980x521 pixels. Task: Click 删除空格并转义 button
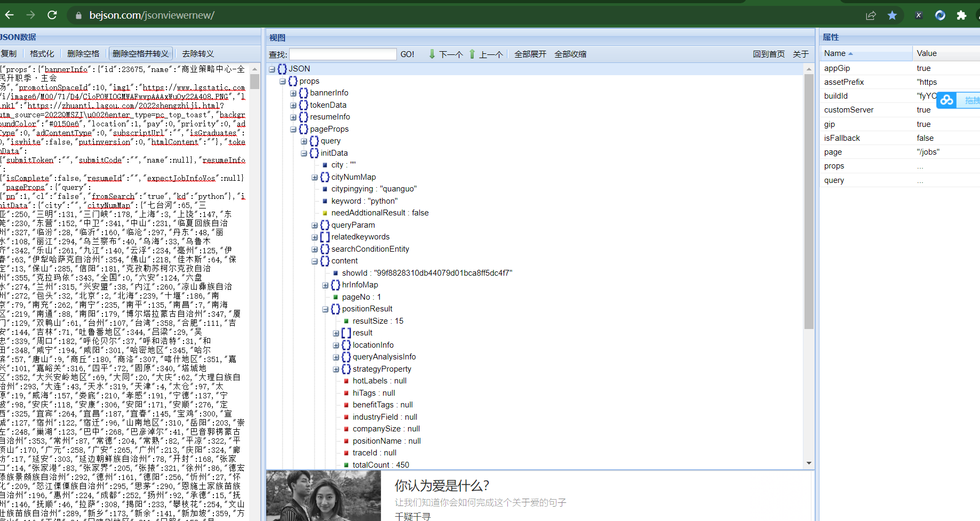(x=140, y=54)
